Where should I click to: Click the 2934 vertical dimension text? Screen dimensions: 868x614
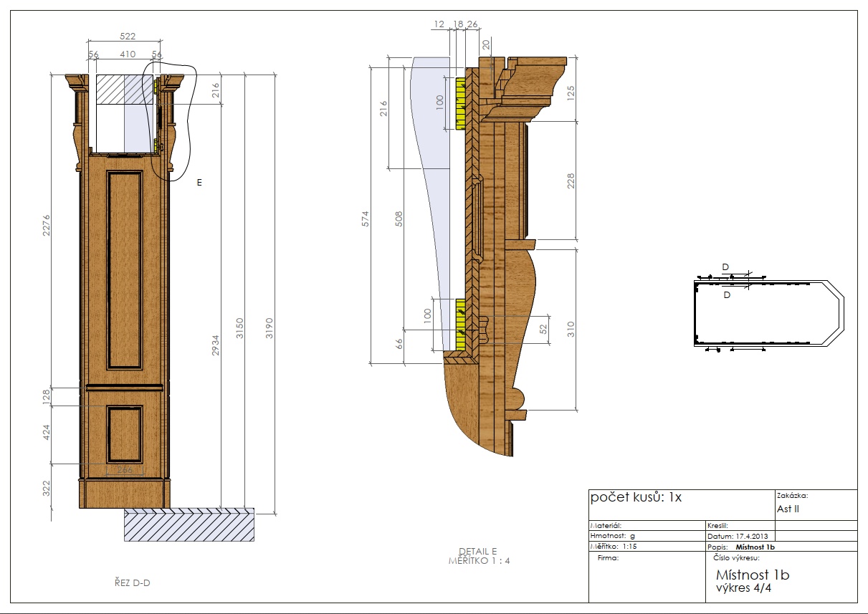(x=216, y=345)
